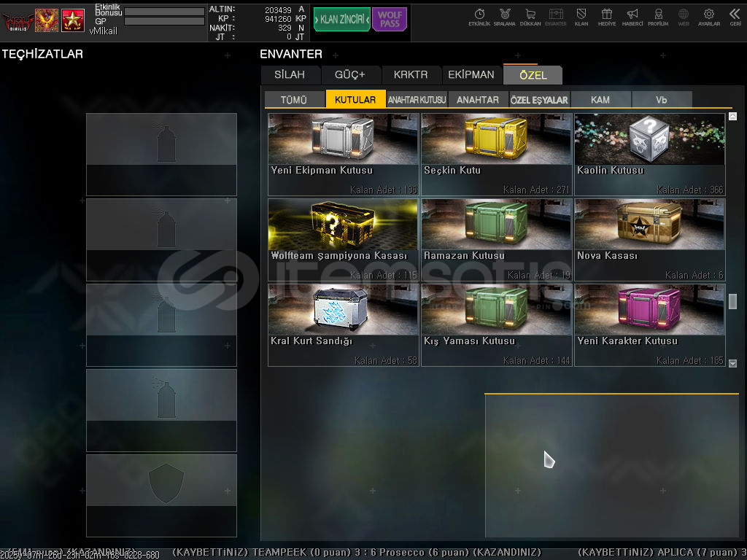Show the Tümü sub-tab
747x560 pixels.
(294, 99)
